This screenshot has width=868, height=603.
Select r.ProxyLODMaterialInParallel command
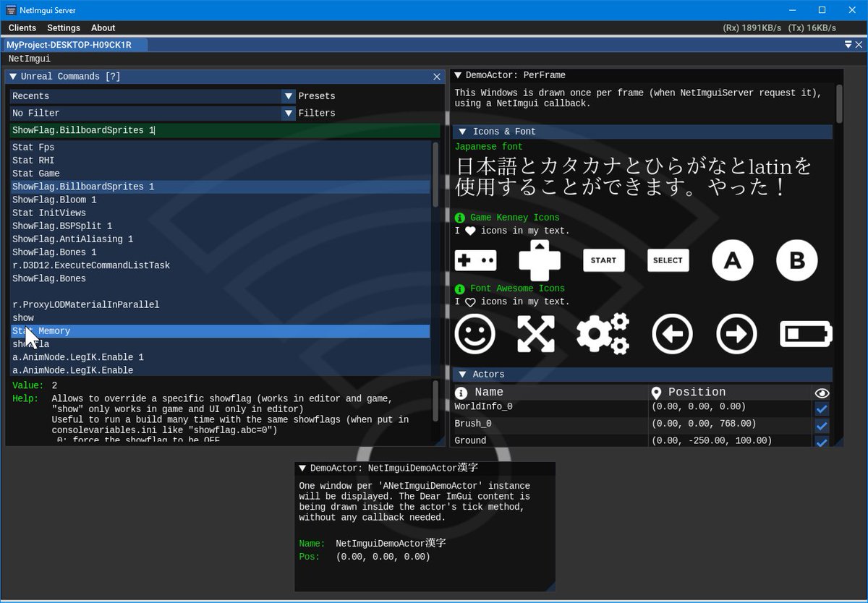(x=221, y=305)
